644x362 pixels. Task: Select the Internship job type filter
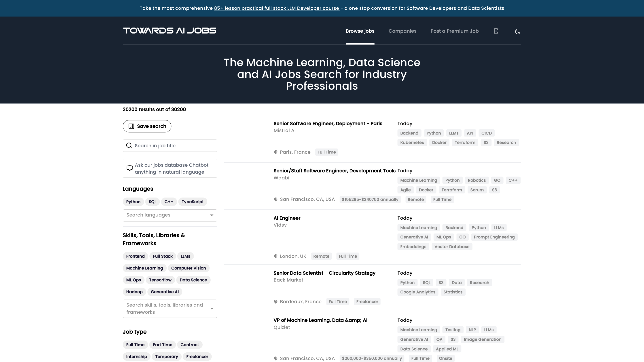click(136, 356)
